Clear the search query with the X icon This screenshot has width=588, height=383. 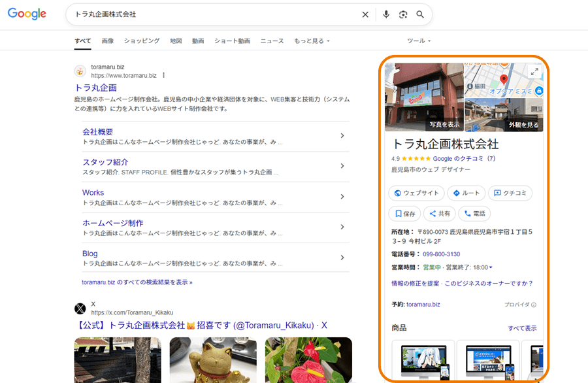(x=365, y=14)
